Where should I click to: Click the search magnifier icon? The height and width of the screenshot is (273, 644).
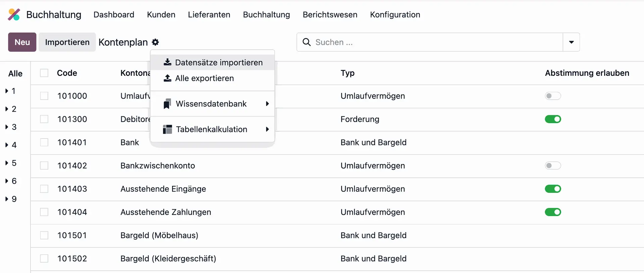(x=307, y=42)
